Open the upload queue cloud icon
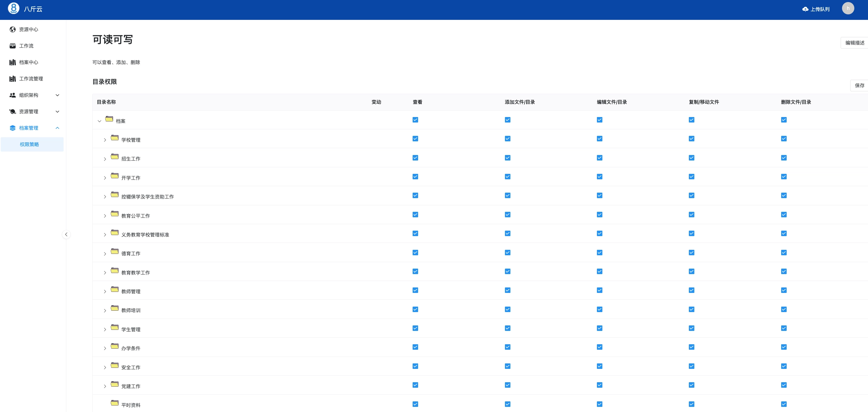868x412 pixels. click(x=805, y=9)
